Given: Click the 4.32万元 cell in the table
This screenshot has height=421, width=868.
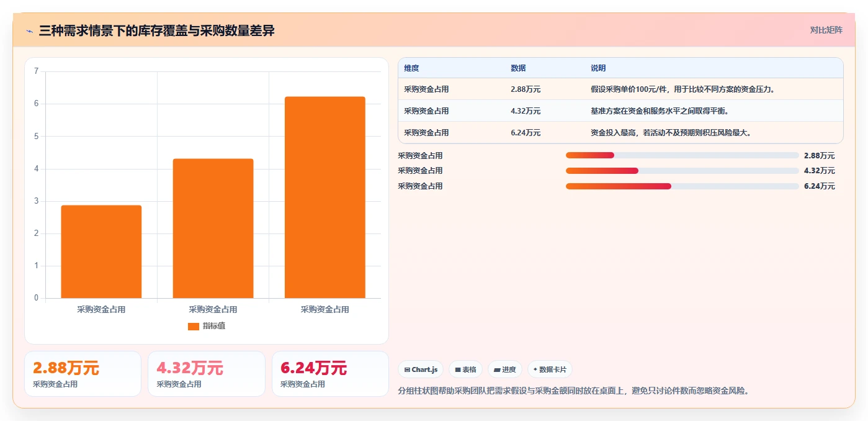Looking at the screenshot, I should pyautogui.click(x=526, y=111).
